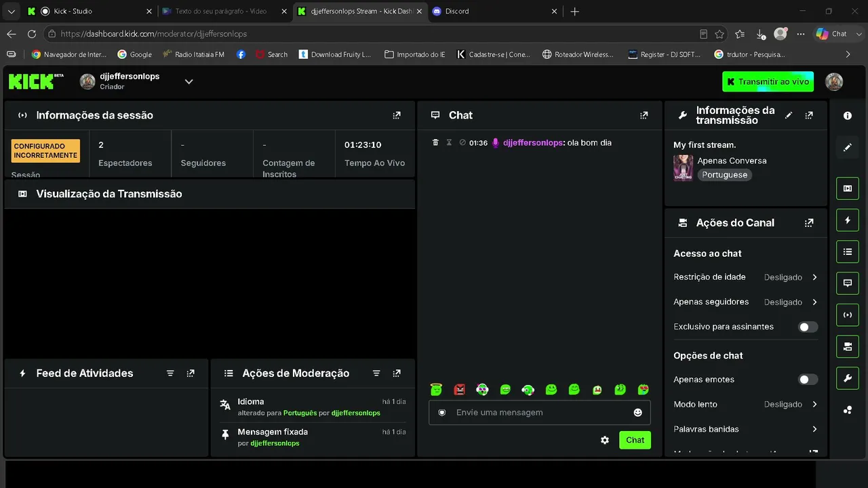Click the three-dots icon at sidebar bottom
The width and height of the screenshot is (868, 488).
[847, 409]
